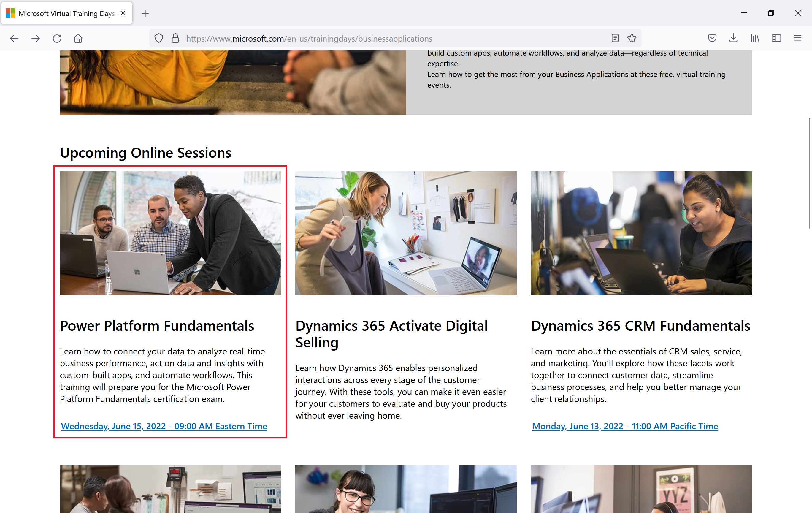812x513 pixels.
Task: Select the Microsoft Virtual Training Days tab
Action: tap(67, 13)
